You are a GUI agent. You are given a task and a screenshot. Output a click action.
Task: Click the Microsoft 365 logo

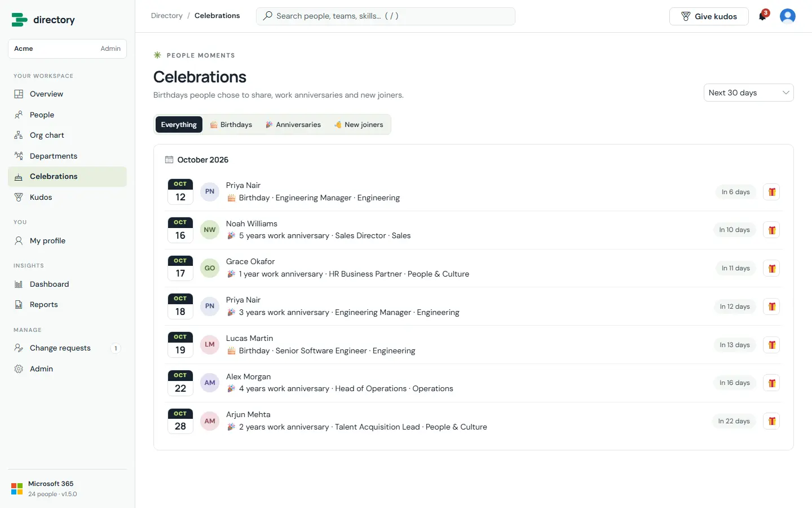tap(17, 489)
